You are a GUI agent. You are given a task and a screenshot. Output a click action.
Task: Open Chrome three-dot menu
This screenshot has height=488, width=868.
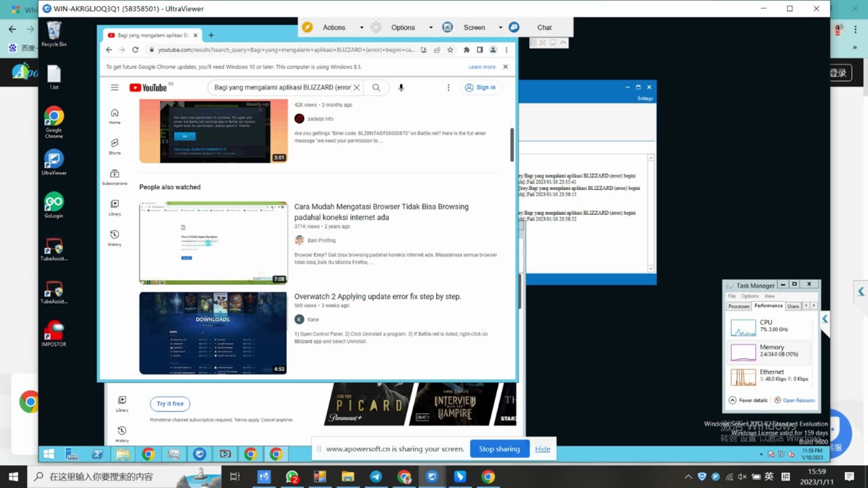click(x=506, y=49)
